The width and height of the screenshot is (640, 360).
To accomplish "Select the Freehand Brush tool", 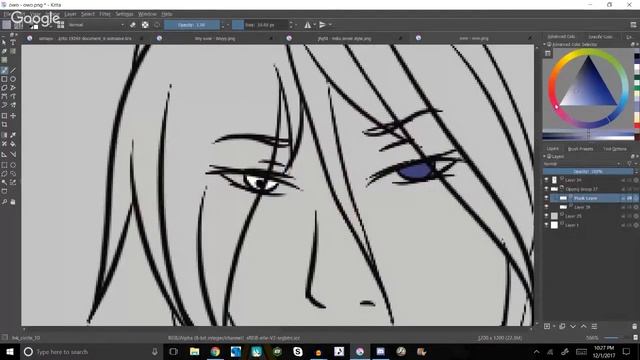I will pyautogui.click(x=4, y=71).
